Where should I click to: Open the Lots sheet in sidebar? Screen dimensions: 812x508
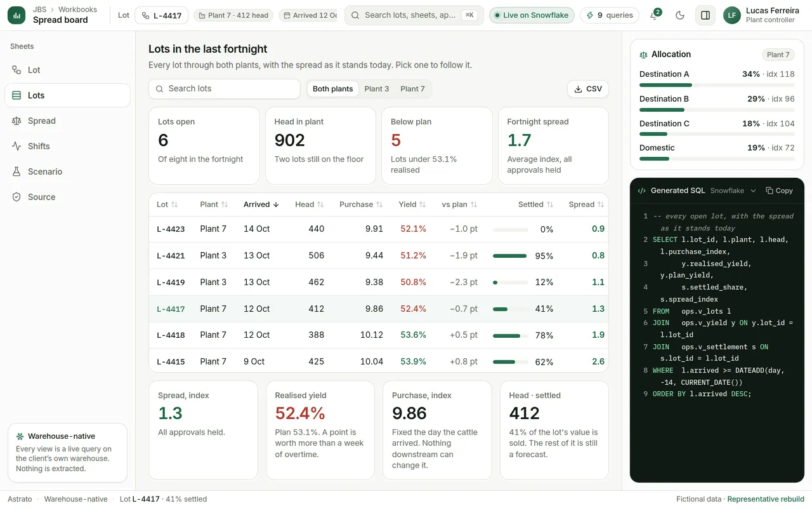tap(67, 95)
